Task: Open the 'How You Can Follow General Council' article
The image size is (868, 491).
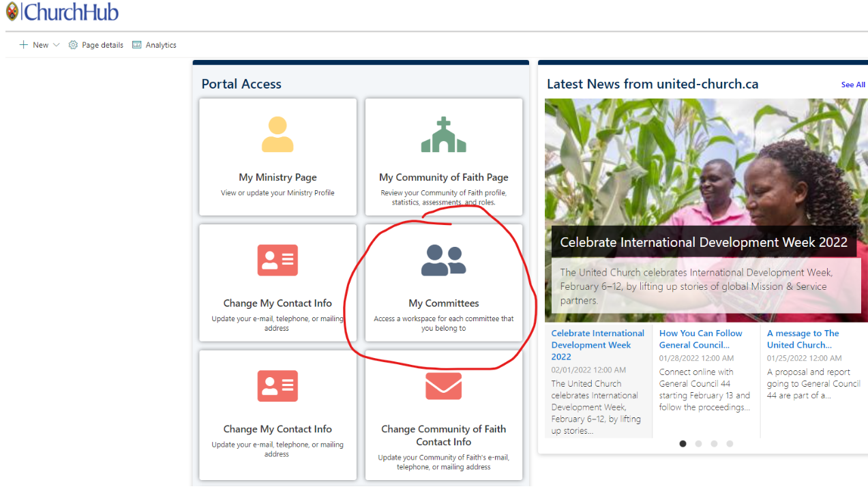Action: (700, 339)
